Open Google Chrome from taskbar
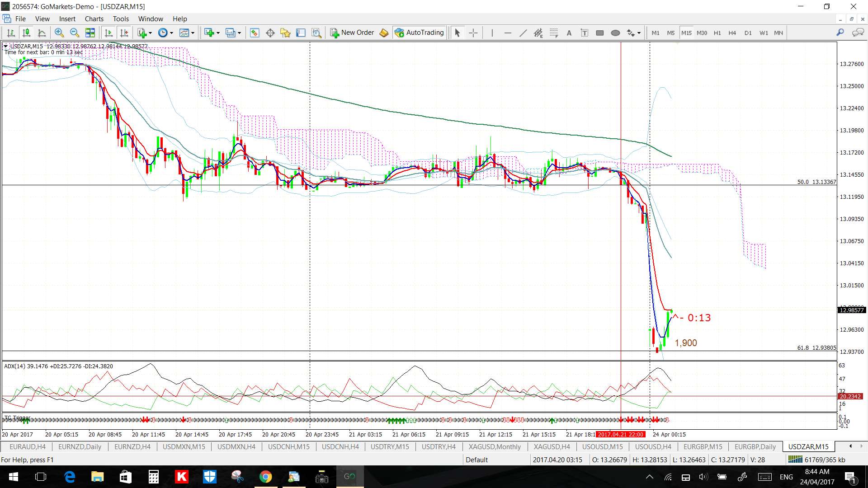The image size is (868, 488). tap(265, 477)
